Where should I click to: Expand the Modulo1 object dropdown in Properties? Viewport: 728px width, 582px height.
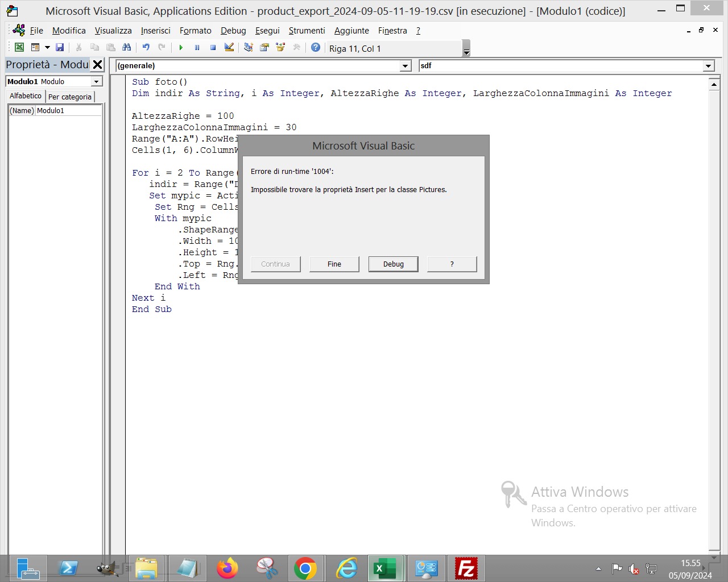click(97, 82)
